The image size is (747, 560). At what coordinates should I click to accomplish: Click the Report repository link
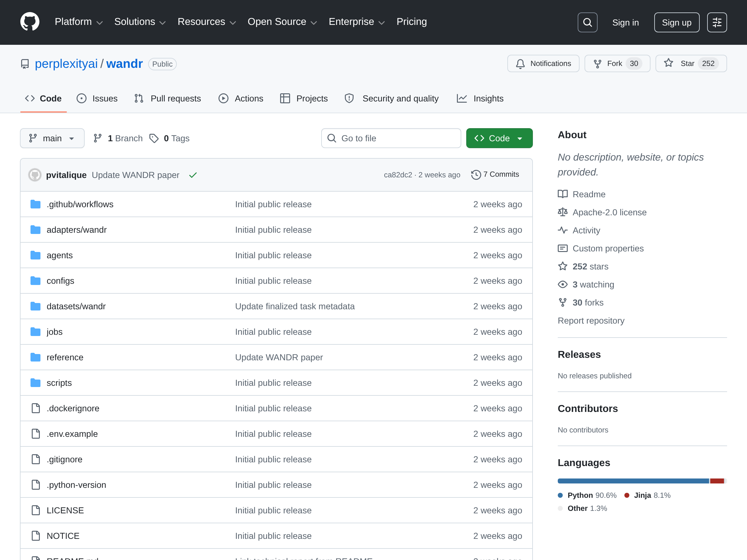point(591,321)
